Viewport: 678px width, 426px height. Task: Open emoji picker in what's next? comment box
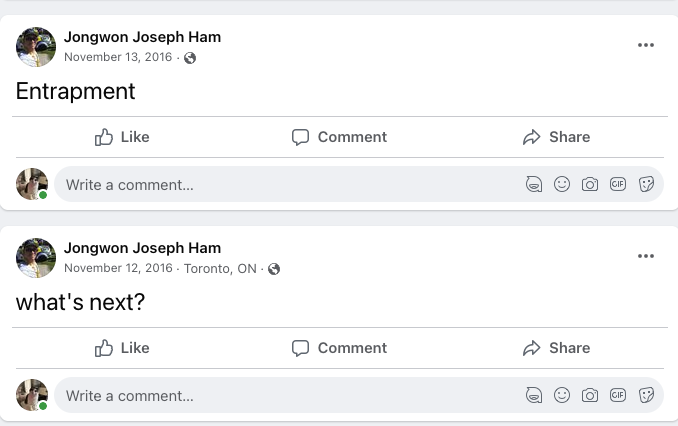562,395
